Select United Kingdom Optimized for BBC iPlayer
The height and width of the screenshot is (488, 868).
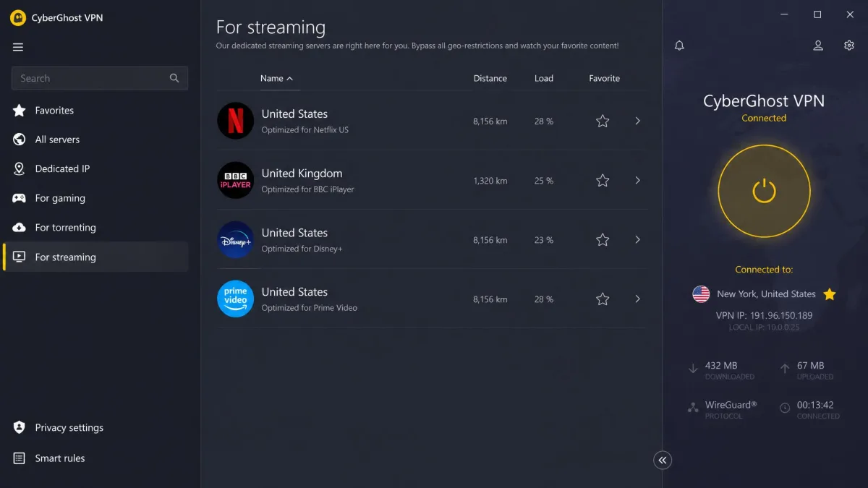(x=431, y=181)
